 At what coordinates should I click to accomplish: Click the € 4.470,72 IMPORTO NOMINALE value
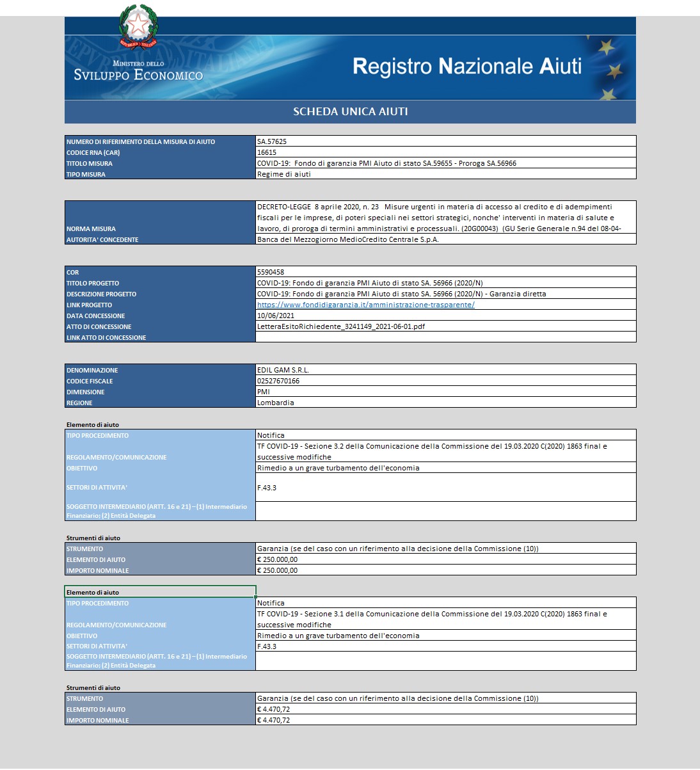pyautogui.click(x=446, y=720)
